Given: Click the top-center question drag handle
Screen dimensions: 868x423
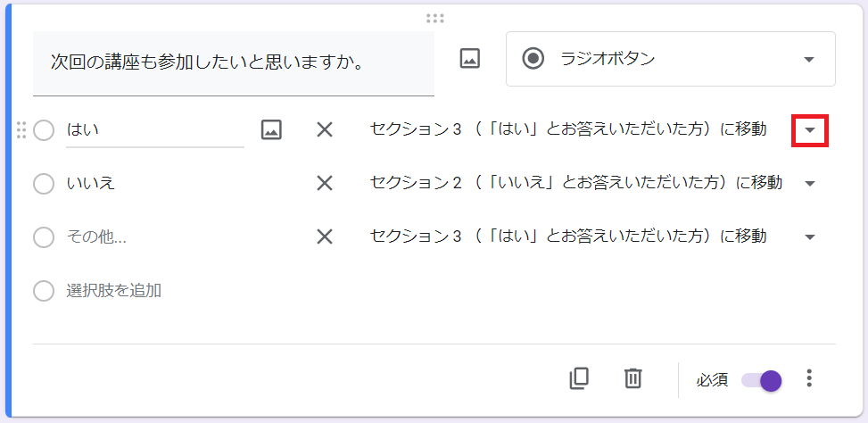Looking at the screenshot, I should (435, 18).
